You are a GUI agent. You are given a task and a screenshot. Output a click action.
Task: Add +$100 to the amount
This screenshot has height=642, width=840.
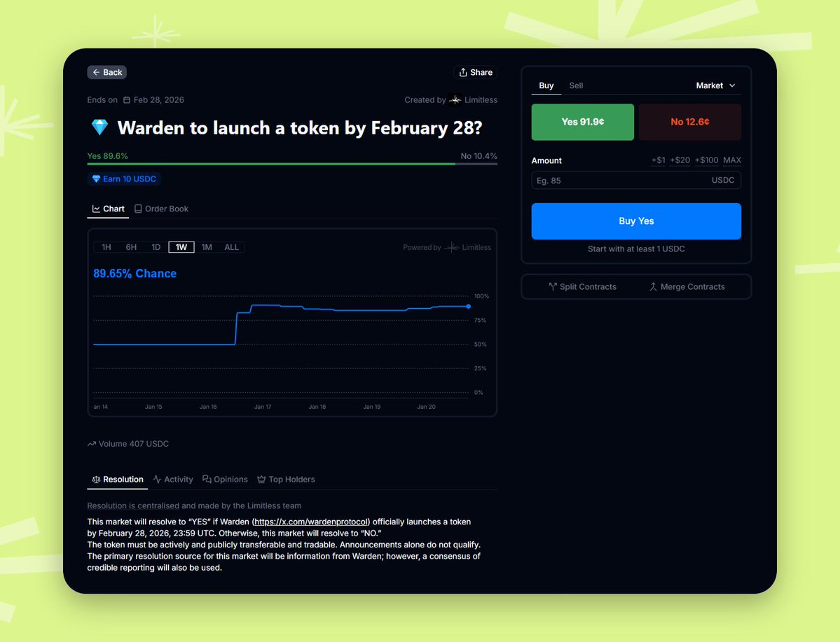point(707,160)
